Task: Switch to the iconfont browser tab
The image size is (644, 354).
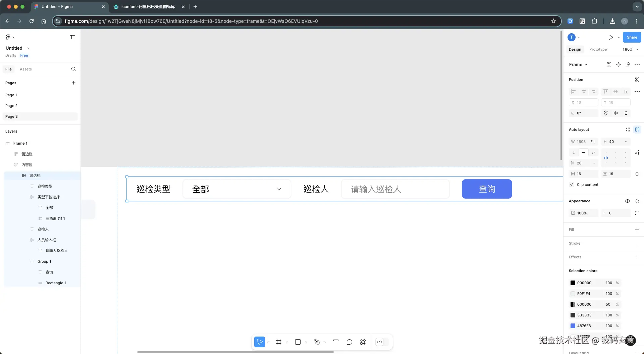Action: [148, 7]
